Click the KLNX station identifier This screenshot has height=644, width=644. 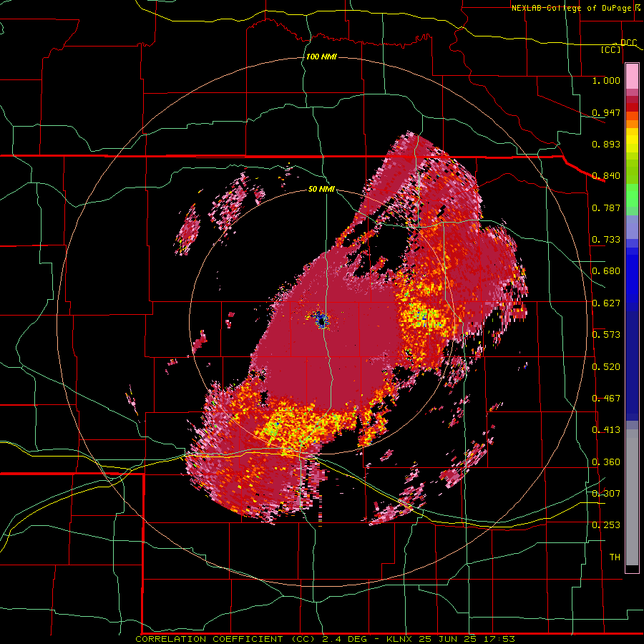pyautogui.click(x=400, y=639)
